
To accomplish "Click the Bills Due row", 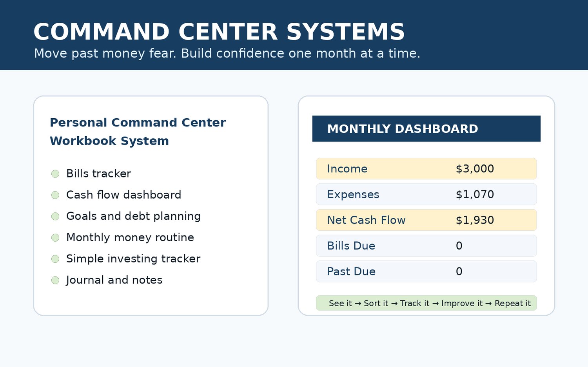I will (426, 246).
